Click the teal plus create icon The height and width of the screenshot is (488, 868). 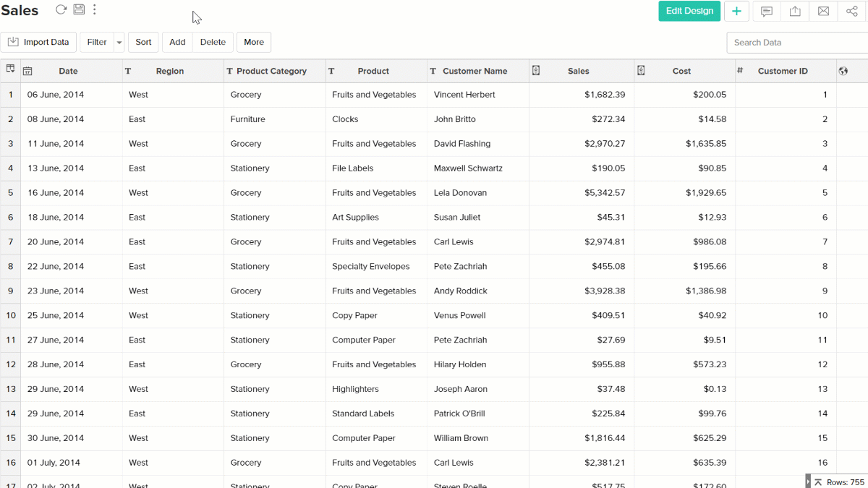coord(736,12)
